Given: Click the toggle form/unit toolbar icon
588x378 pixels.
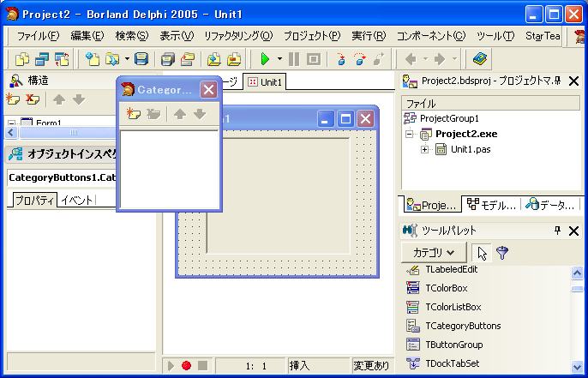Looking at the screenshot, I should pyautogui.click(x=62, y=59).
